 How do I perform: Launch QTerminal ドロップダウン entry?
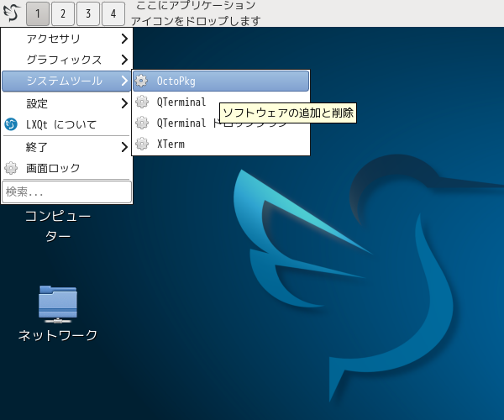[221, 123]
